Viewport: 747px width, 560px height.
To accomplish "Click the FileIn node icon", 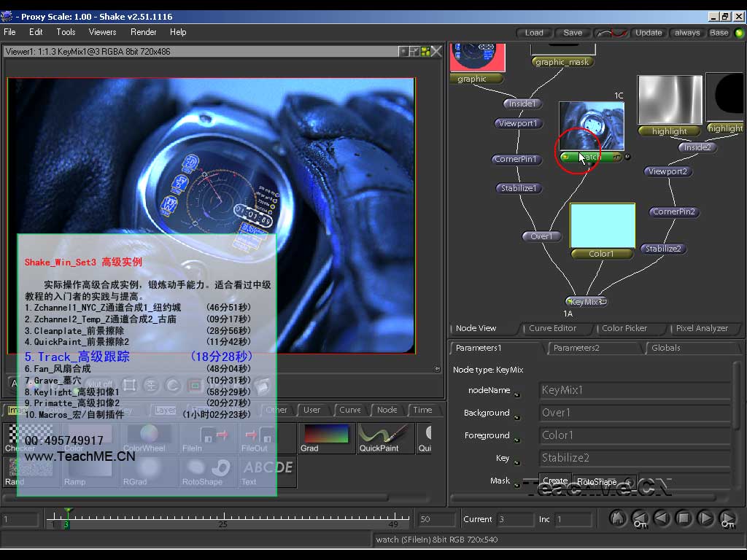I will pyautogui.click(x=209, y=438).
